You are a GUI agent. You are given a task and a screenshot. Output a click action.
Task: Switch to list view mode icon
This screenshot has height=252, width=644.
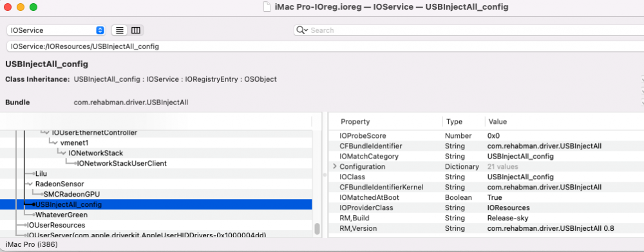pyautogui.click(x=120, y=30)
